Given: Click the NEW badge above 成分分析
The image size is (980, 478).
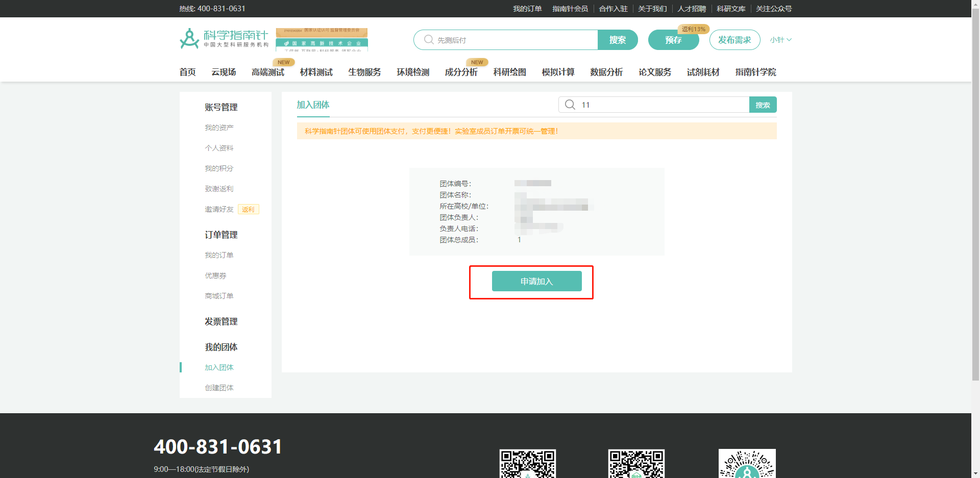Looking at the screenshot, I should (x=477, y=62).
